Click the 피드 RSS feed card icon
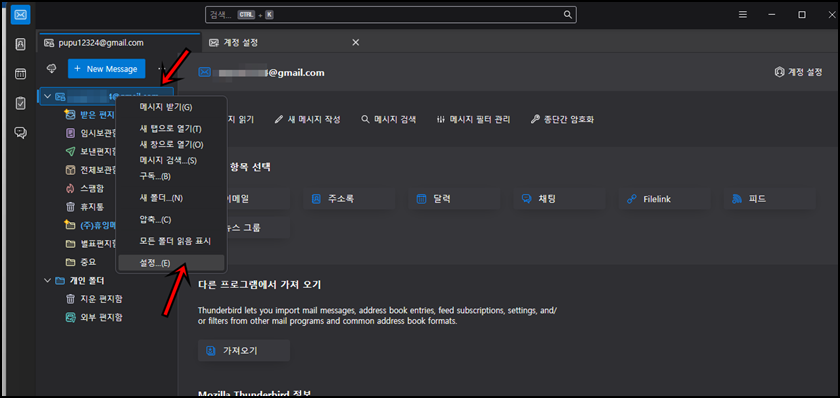Image resolution: width=840 pixels, height=398 pixels. pos(737,199)
